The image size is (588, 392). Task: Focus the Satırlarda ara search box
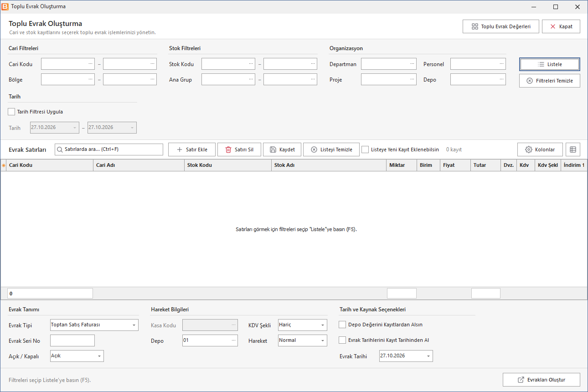coord(109,149)
